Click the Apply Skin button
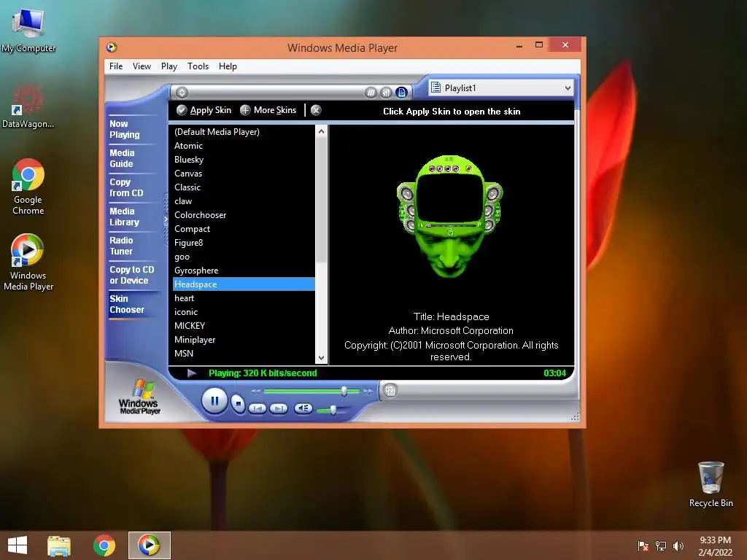This screenshot has height=560, width=747. pos(204,110)
